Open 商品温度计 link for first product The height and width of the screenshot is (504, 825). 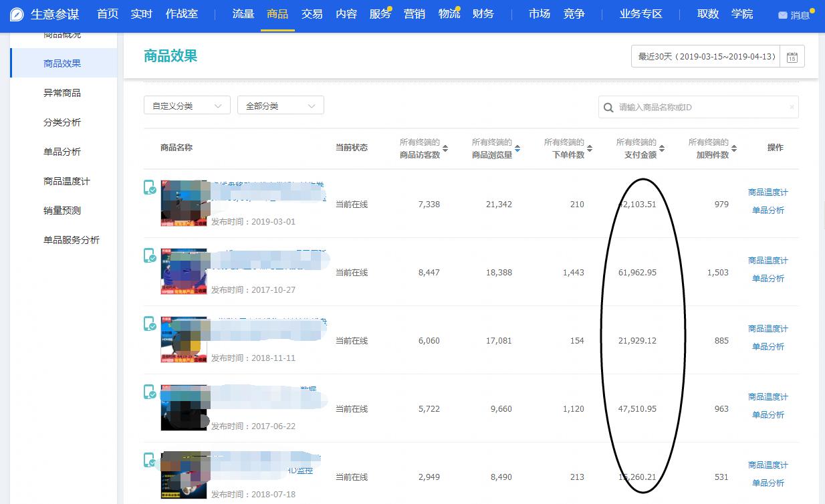(768, 193)
